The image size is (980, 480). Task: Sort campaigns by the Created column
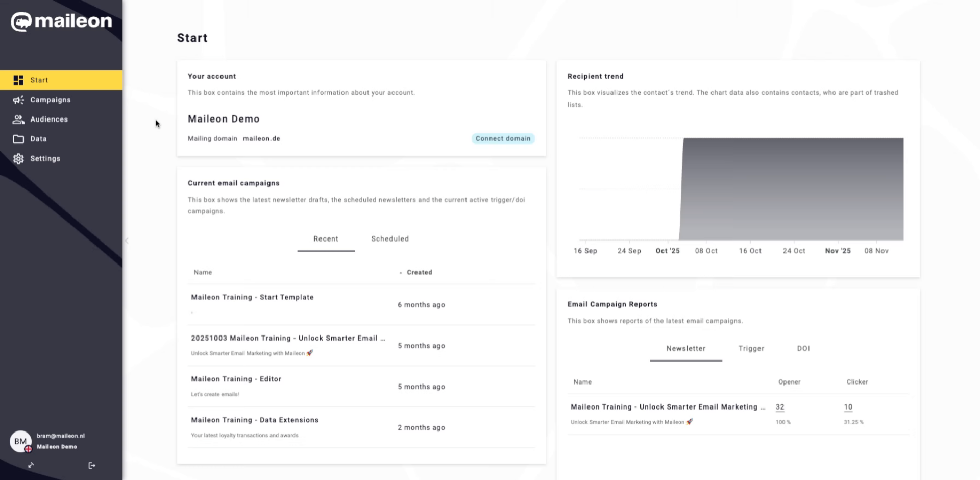click(x=419, y=272)
